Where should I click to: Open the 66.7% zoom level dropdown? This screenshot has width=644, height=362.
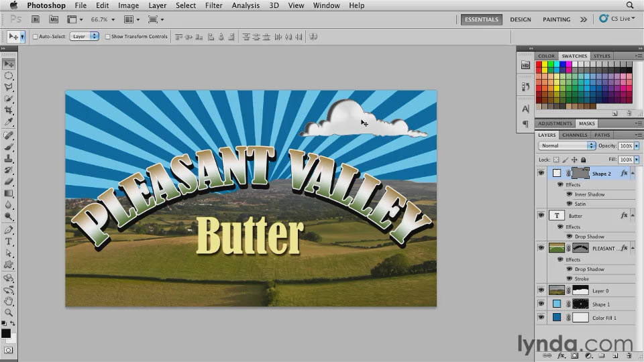(x=102, y=20)
